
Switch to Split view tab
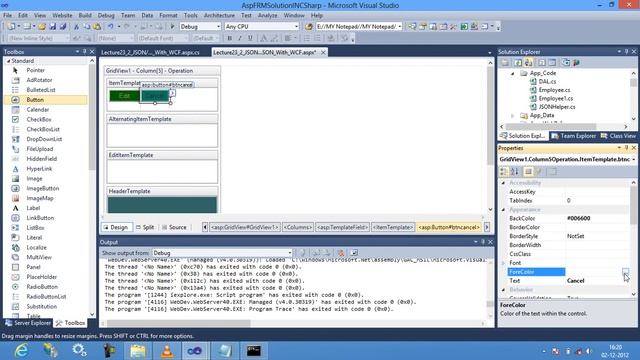pyautogui.click(x=145, y=227)
